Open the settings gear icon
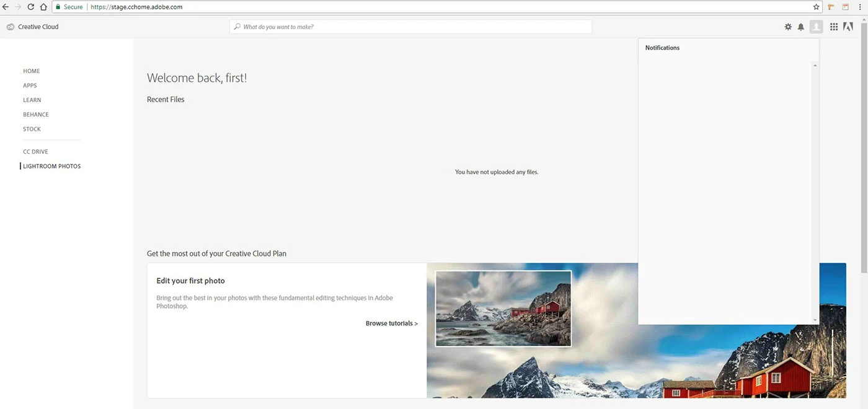The width and height of the screenshot is (868, 409). coord(788,27)
